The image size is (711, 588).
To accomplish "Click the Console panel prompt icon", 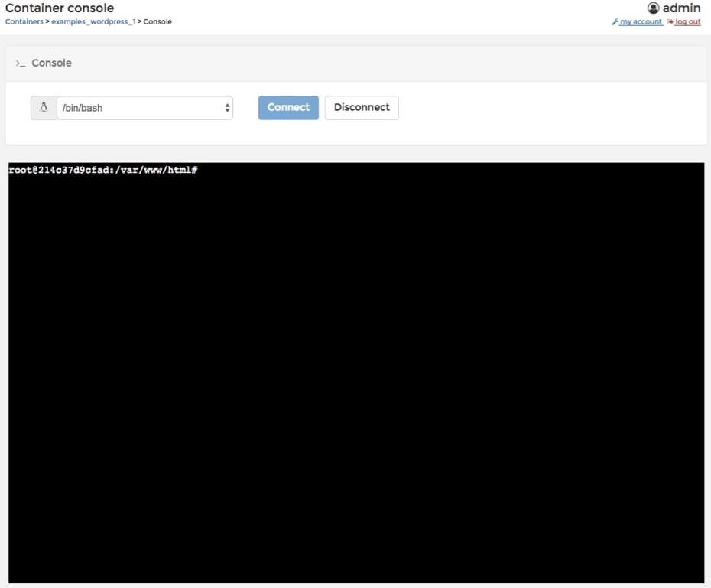I will [21, 63].
